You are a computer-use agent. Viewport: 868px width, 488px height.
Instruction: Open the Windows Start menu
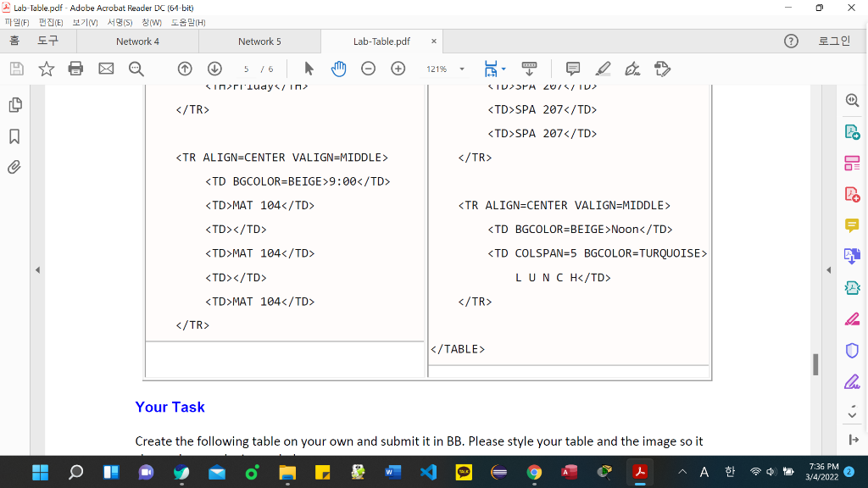[41, 473]
